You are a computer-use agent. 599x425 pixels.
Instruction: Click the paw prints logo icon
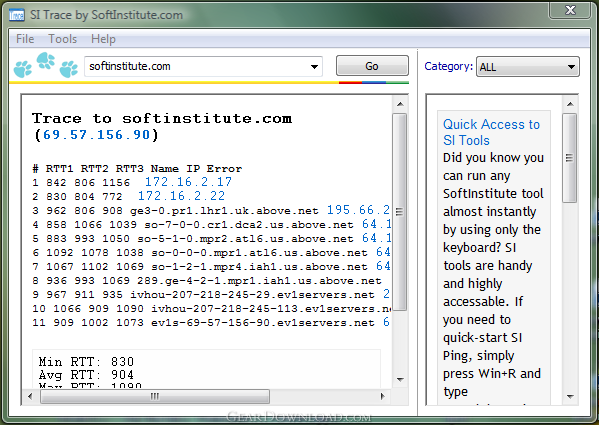(x=46, y=65)
